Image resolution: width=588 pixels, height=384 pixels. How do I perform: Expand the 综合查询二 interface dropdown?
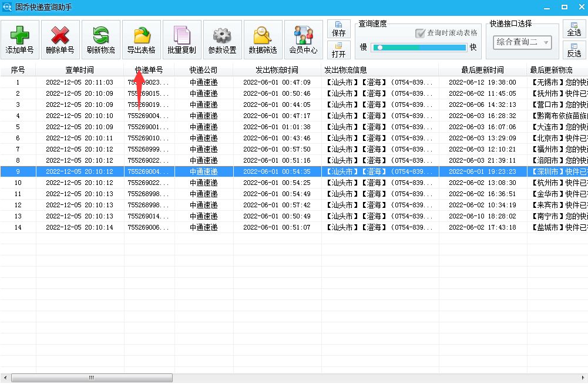[546, 42]
